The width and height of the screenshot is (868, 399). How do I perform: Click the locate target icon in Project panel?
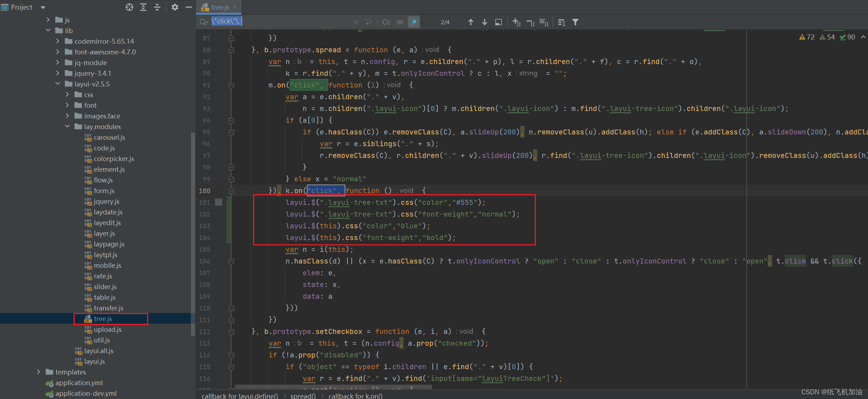point(129,7)
